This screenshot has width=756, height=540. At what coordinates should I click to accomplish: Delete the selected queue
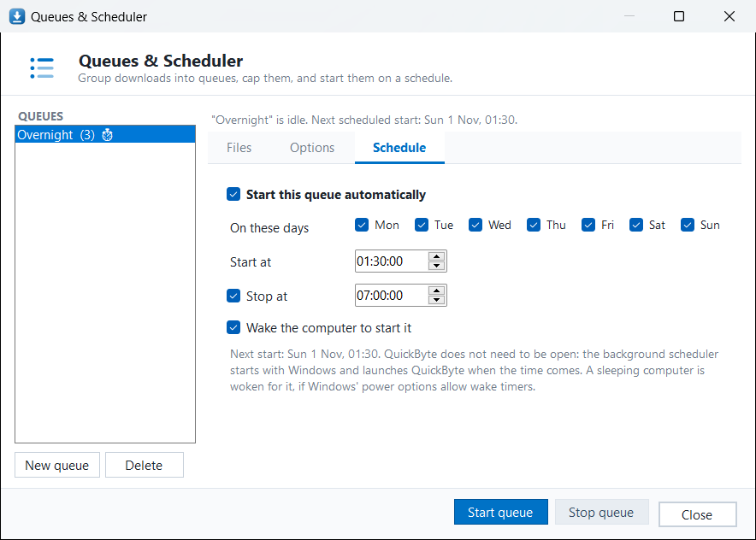point(145,465)
